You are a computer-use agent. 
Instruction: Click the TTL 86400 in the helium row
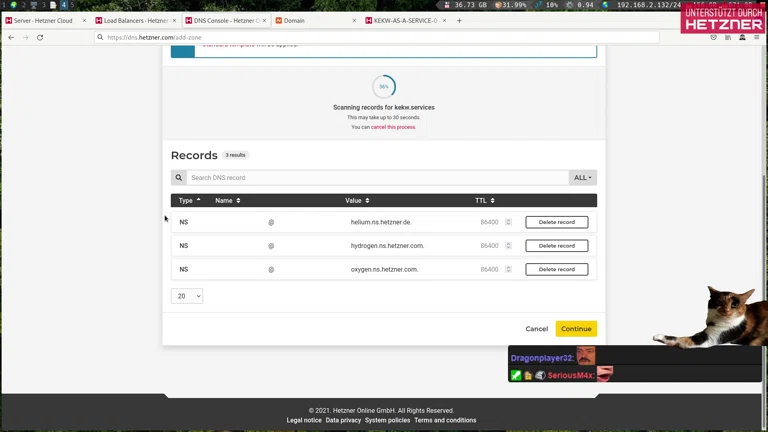[489, 222]
